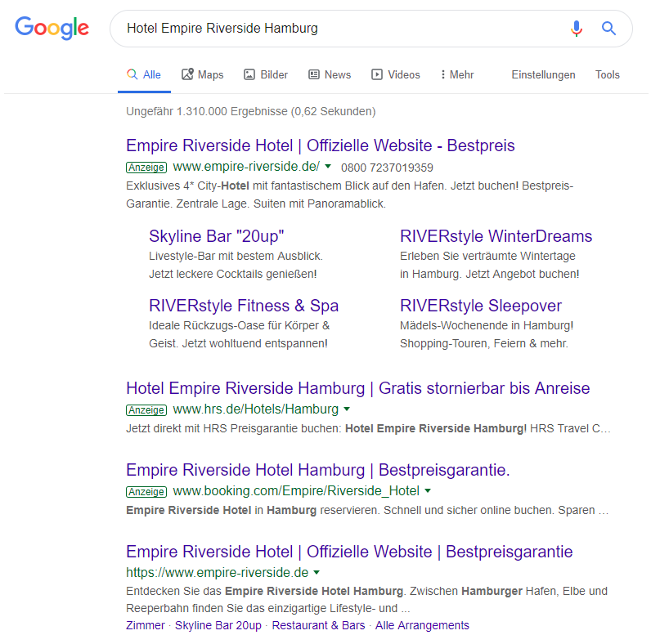This screenshot has width=651, height=644.
Task: Select the Alle results tab
Action: pyautogui.click(x=144, y=74)
